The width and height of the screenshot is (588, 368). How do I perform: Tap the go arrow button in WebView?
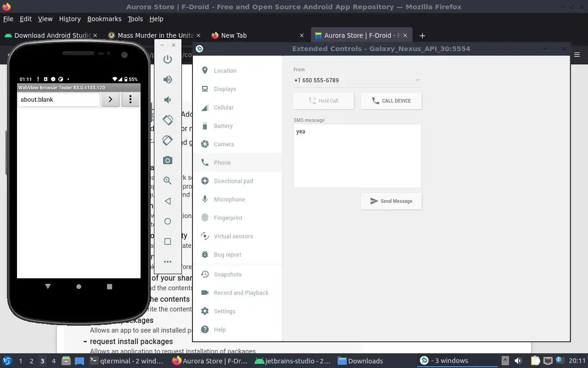(110, 99)
